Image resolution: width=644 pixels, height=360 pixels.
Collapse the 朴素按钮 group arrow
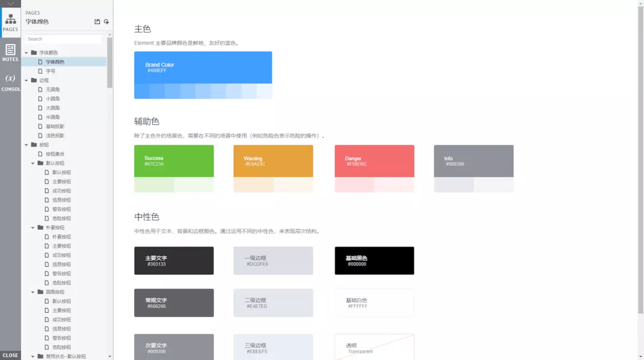[33, 227]
